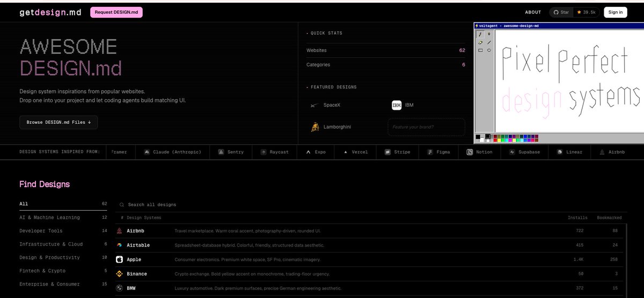The width and height of the screenshot is (644, 298).
Task: Click the Binance logo in designs table
Action: pos(119,274)
